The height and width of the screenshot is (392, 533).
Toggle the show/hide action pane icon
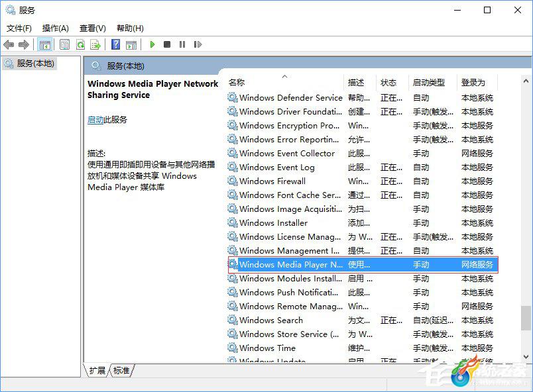point(131,44)
